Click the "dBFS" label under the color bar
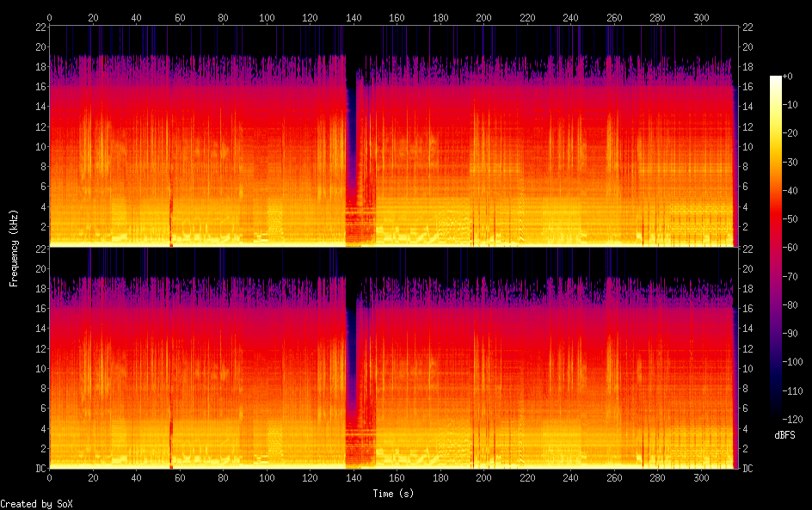This screenshot has height=510, width=812. (784, 436)
